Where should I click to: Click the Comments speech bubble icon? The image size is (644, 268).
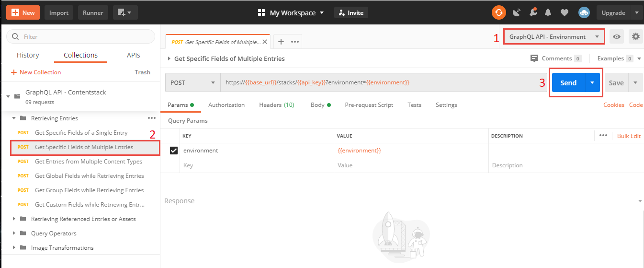tap(534, 58)
